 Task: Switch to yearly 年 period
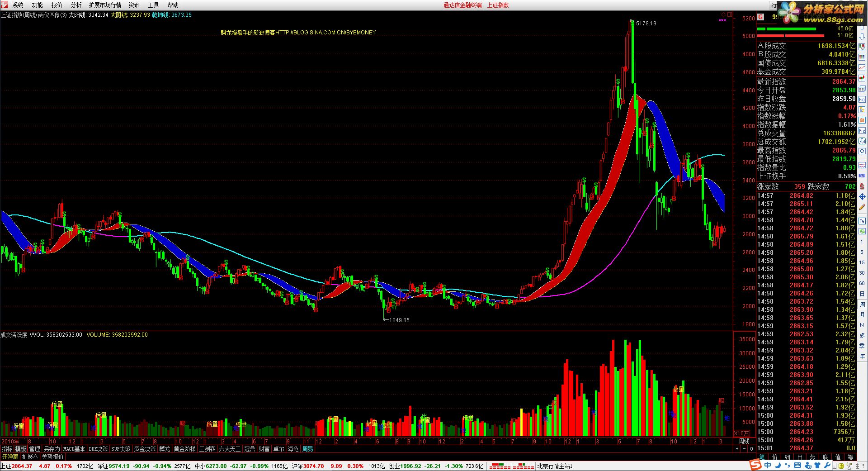[x=862, y=356]
